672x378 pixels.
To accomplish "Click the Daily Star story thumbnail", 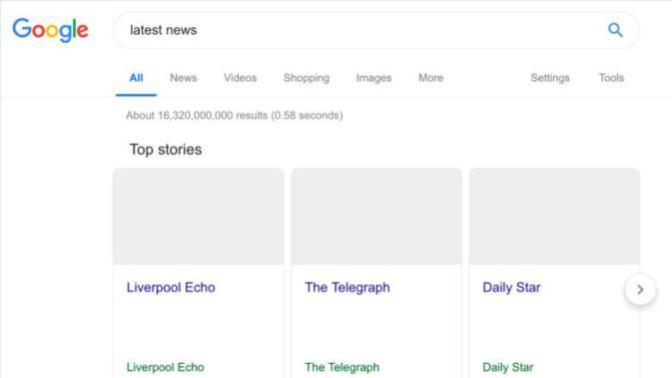I will point(555,216).
